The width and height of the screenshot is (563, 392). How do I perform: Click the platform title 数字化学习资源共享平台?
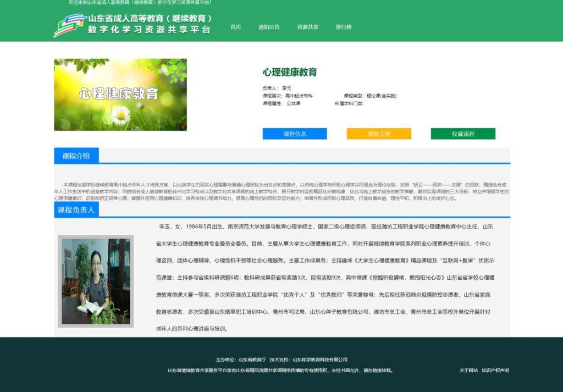point(150,30)
